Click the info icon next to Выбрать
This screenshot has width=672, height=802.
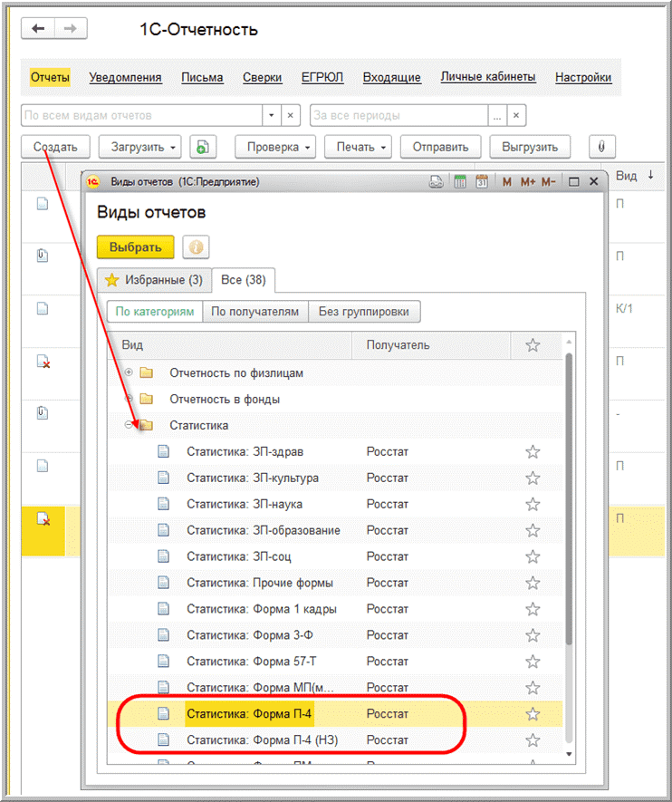(x=197, y=246)
